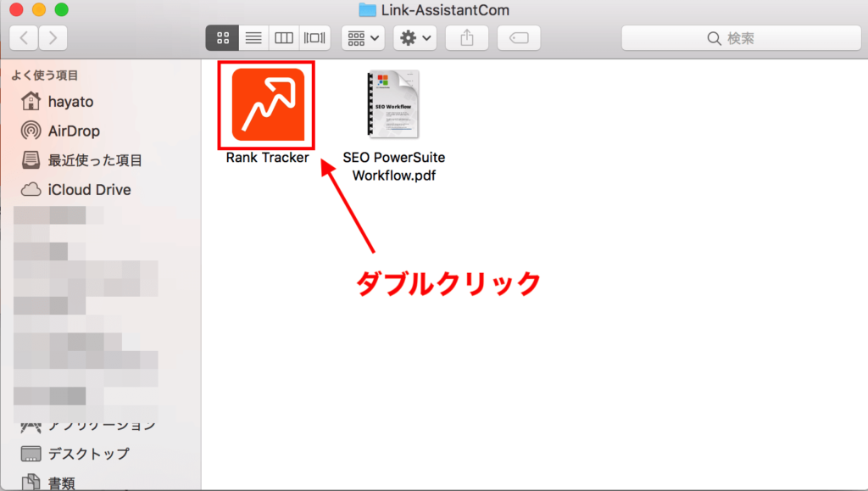Go back with the left chevron button
This screenshot has width=868, height=491.
click(24, 38)
